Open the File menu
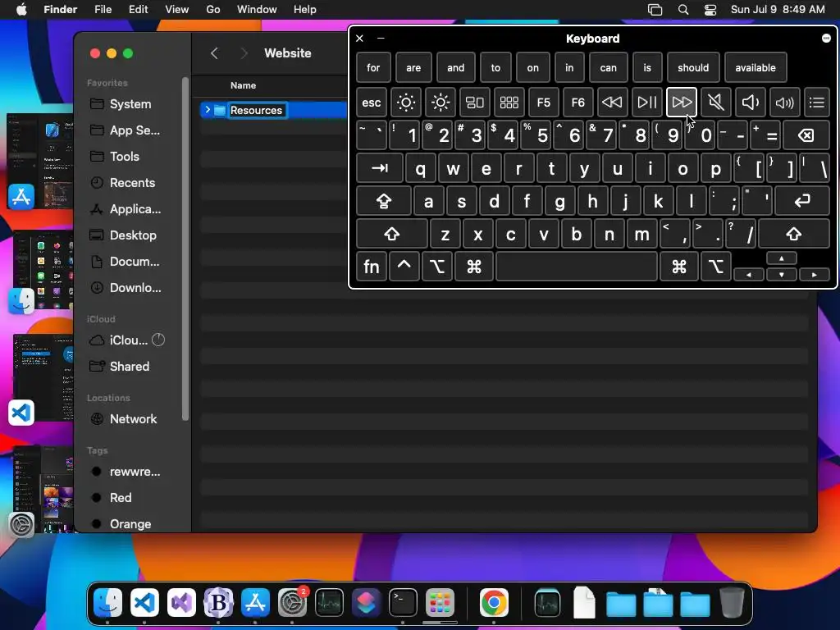The image size is (840, 630). [103, 9]
